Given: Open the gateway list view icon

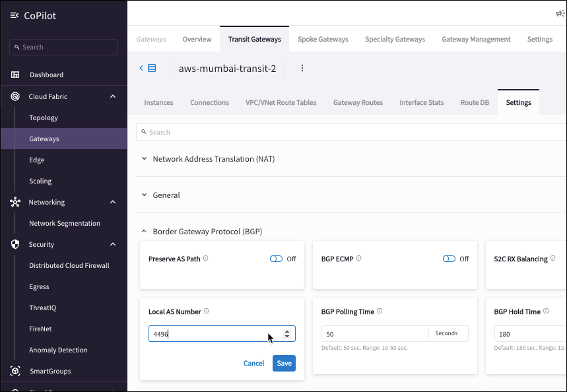Looking at the screenshot, I should 152,68.
